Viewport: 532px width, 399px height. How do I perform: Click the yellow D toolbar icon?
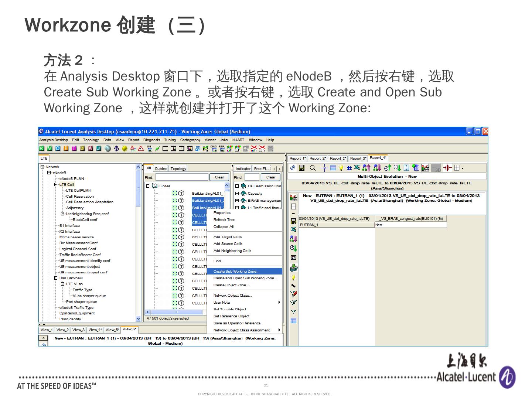point(82,149)
